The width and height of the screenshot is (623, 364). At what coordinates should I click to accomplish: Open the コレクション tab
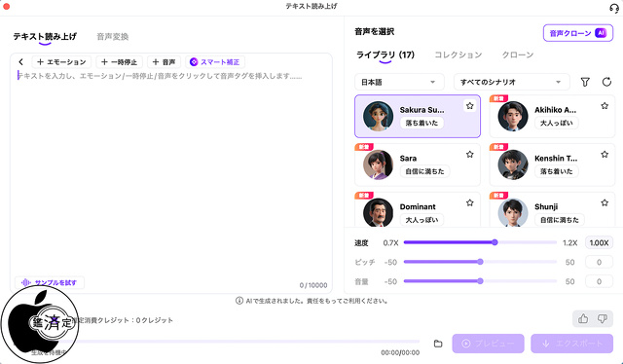(x=458, y=55)
